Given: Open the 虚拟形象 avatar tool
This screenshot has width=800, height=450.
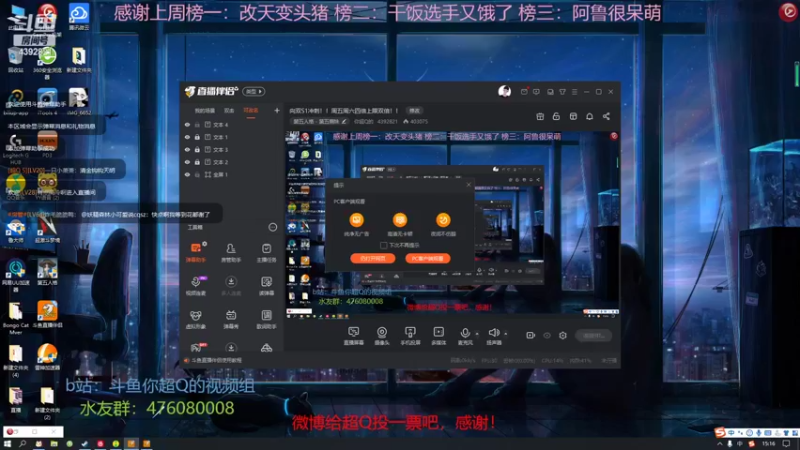Looking at the screenshot, I should (195, 319).
